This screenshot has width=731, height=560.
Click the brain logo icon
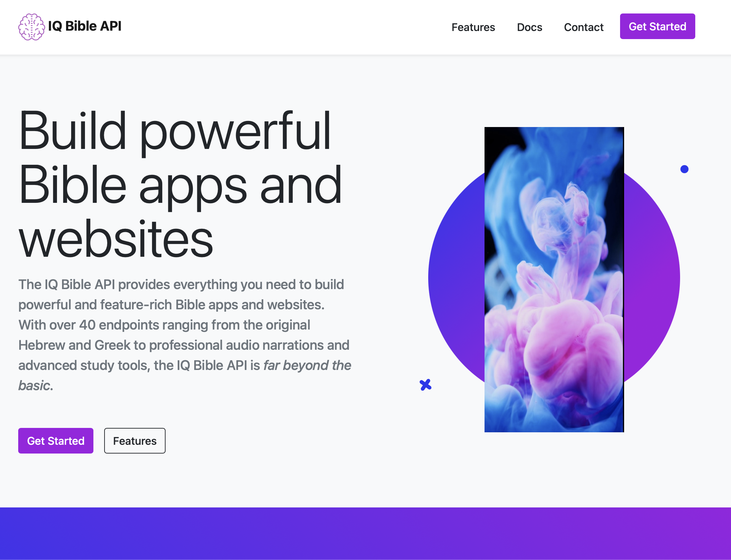tap(32, 26)
